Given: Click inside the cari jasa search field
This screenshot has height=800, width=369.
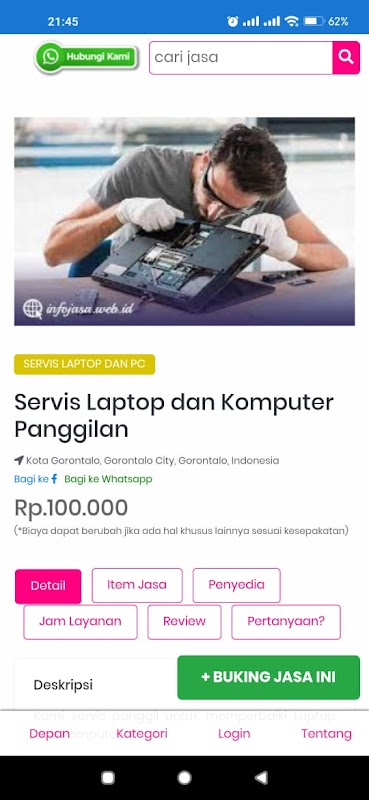Looking at the screenshot, I should pos(241,58).
